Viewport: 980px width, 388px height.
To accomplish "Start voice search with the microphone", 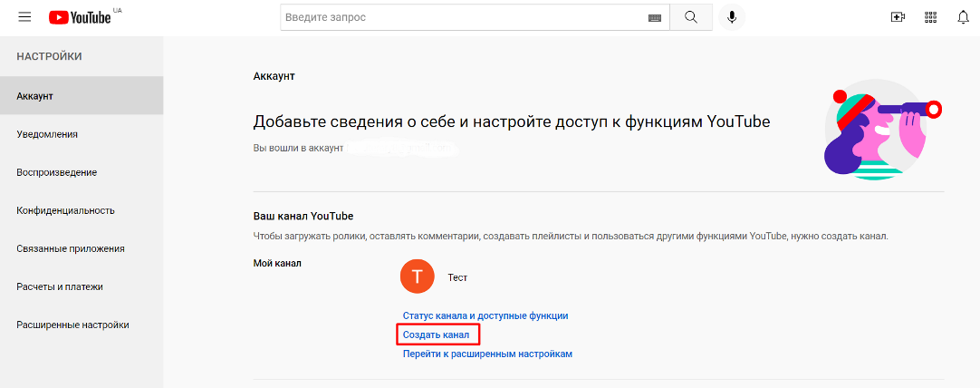I will pos(732,17).
